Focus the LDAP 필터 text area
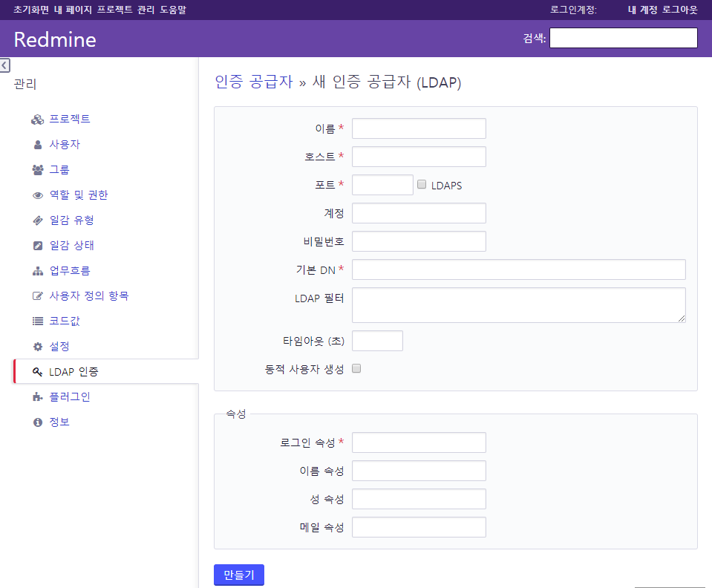712x588 pixels. point(518,305)
